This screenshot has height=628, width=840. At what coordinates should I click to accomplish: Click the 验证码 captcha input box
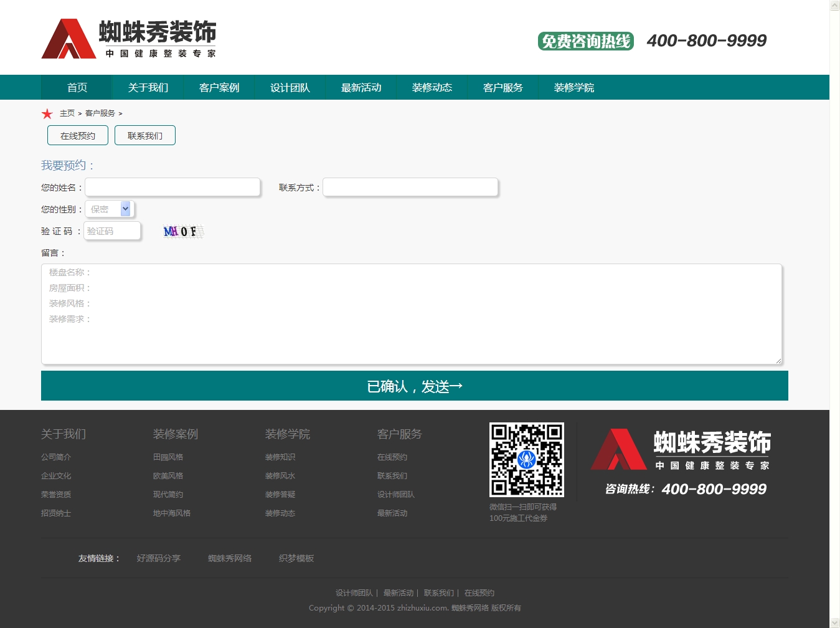[112, 231]
